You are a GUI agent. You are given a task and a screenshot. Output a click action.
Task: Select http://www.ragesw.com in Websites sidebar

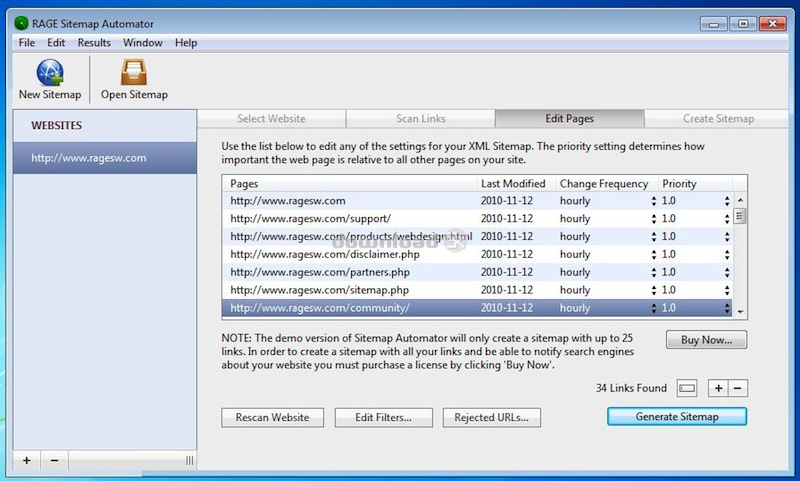click(x=105, y=158)
